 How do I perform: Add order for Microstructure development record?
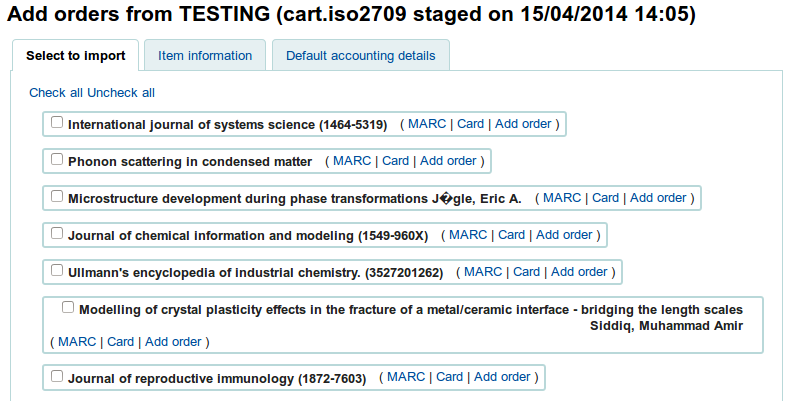(x=658, y=198)
